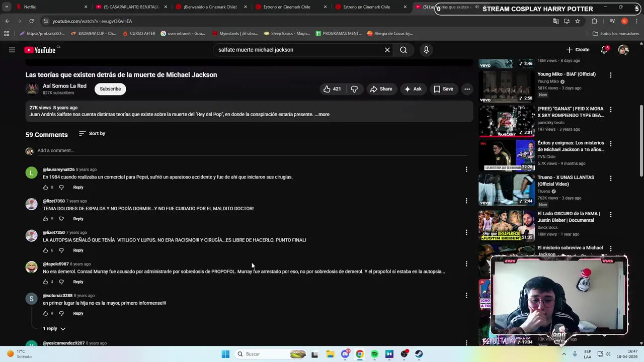This screenshot has height=362, width=644.
Task: Run search with the magnifier button
Action: coord(404,50)
